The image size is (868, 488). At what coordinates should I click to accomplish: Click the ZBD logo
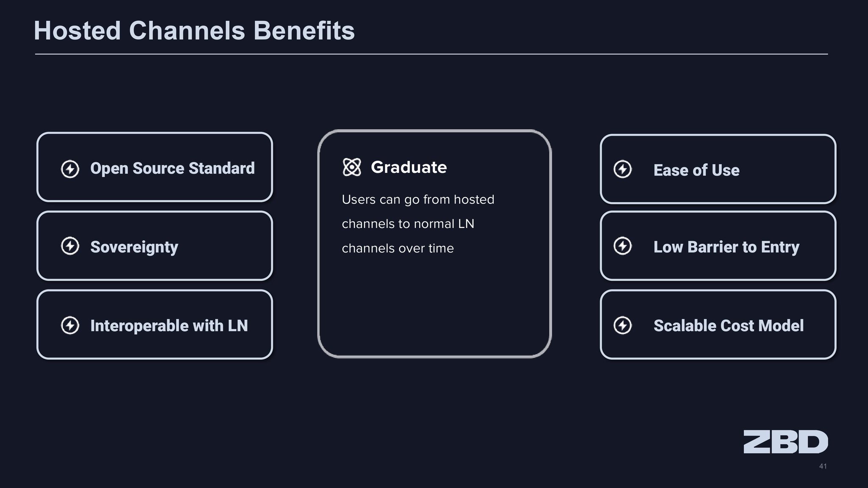pos(785,442)
